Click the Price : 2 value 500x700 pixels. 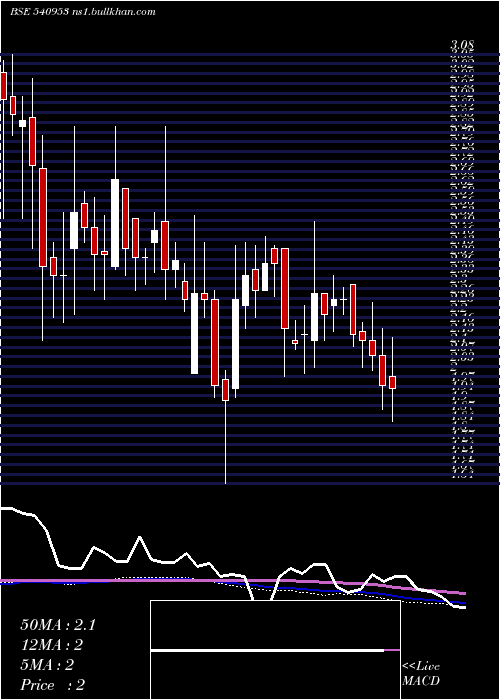pyautogui.click(x=53, y=685)
